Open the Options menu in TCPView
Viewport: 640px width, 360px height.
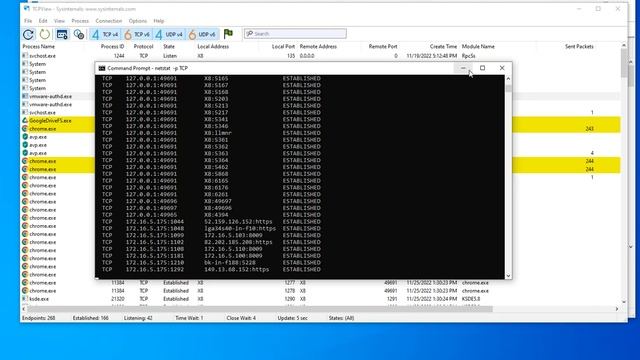pyautogui.click(x=138, y=21)
